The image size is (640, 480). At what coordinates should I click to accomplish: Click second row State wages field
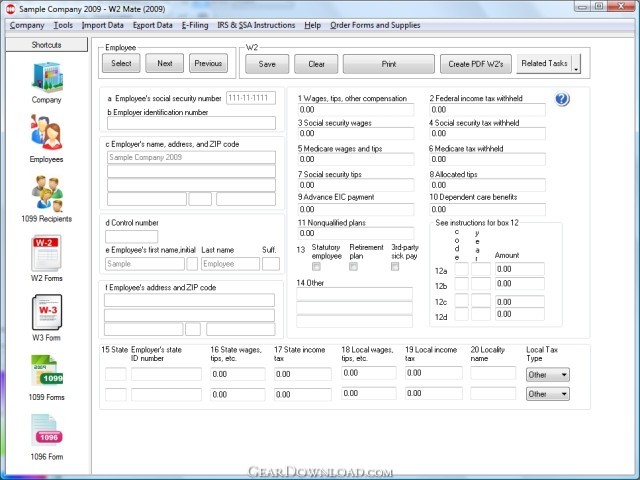click(238, 394)
